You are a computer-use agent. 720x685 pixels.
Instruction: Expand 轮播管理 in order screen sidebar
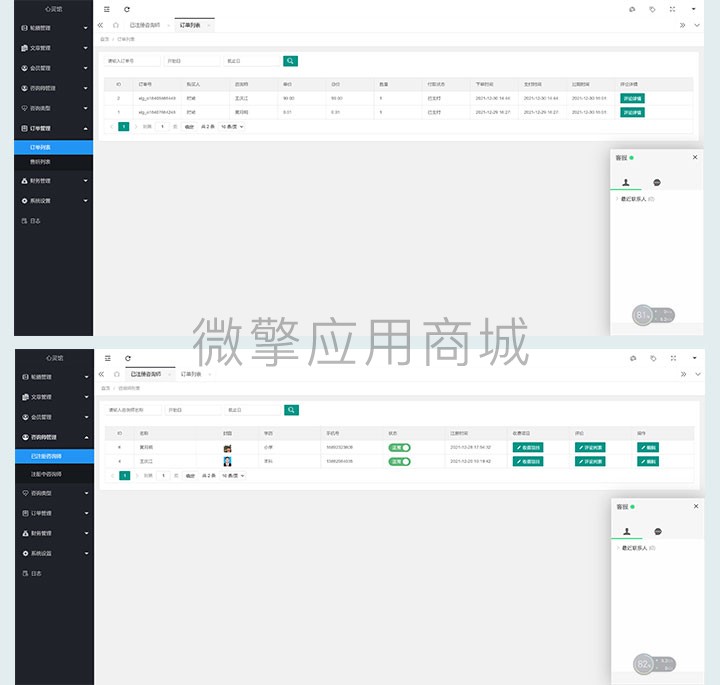(53, 28)
